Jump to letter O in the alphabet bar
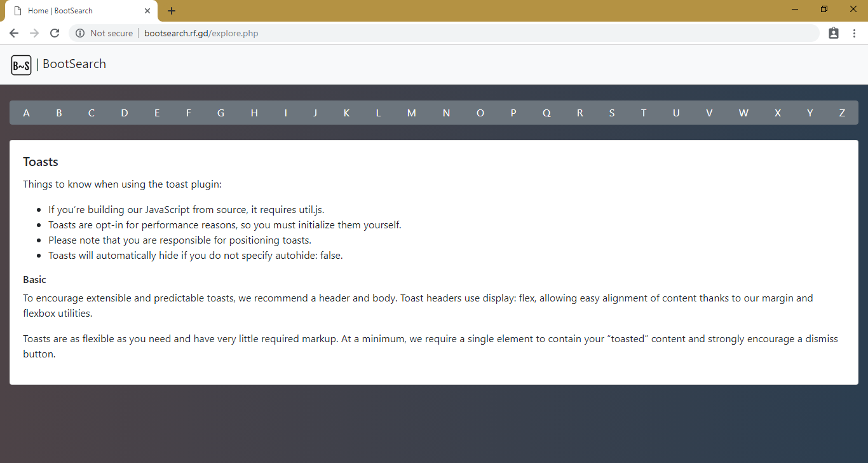The height and width of the screenshot is (463, 868). tap(480, 113)
